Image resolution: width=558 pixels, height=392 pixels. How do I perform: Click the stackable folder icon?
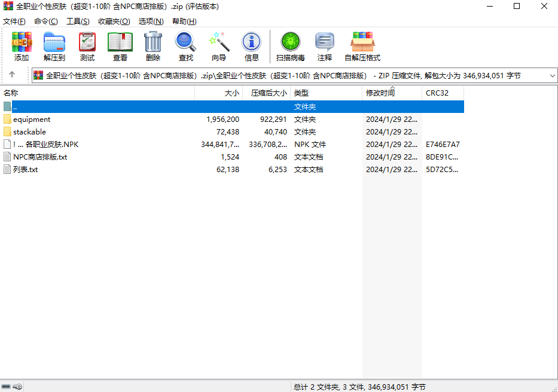click(7, 131)
